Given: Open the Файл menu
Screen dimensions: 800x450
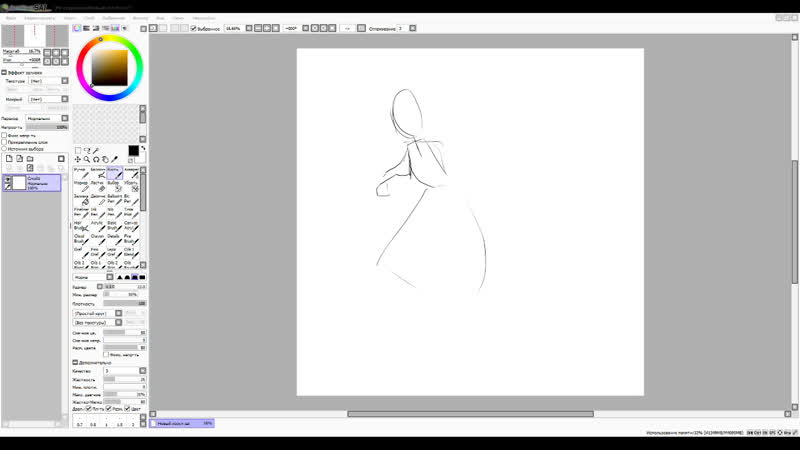Looking at the screenshot, I should [11, 18].
